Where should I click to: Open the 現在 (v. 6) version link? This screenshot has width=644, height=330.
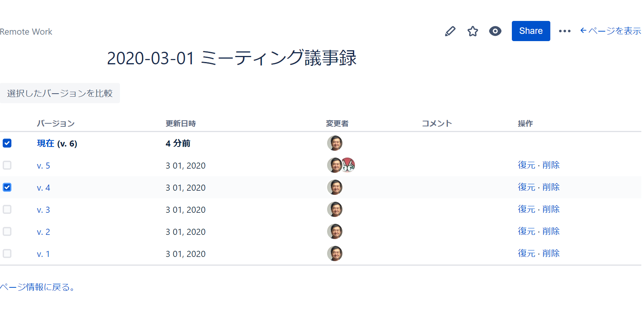pyautogui.click(x=57, y=143)
